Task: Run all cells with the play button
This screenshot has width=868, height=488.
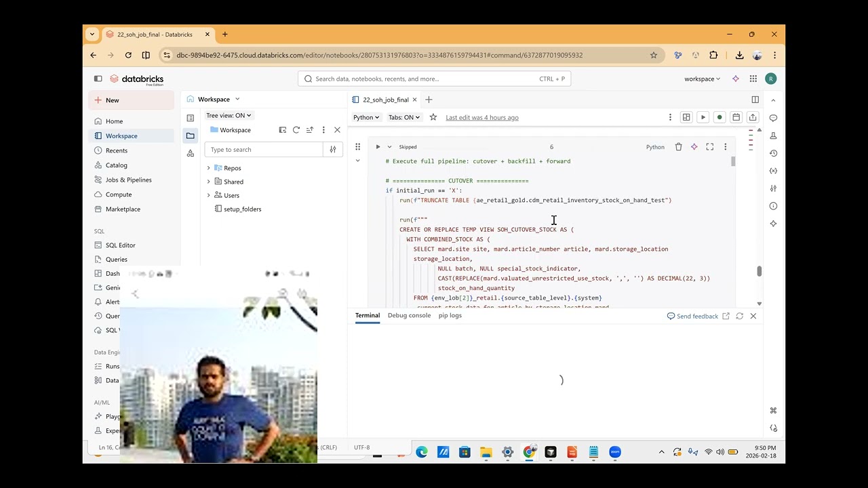Action: (703, 117)
